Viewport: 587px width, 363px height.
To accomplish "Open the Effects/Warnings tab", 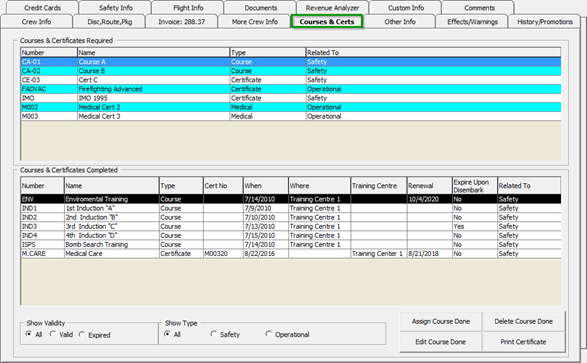I will click(472, 22).
